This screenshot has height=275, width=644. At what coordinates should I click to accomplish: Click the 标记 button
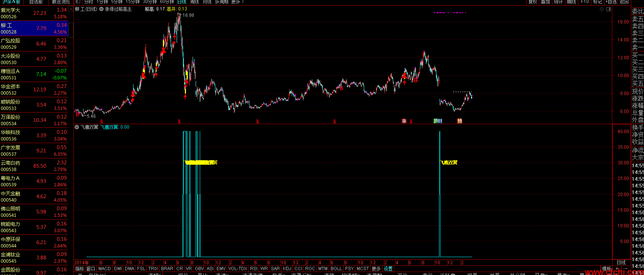click(597, 2)
